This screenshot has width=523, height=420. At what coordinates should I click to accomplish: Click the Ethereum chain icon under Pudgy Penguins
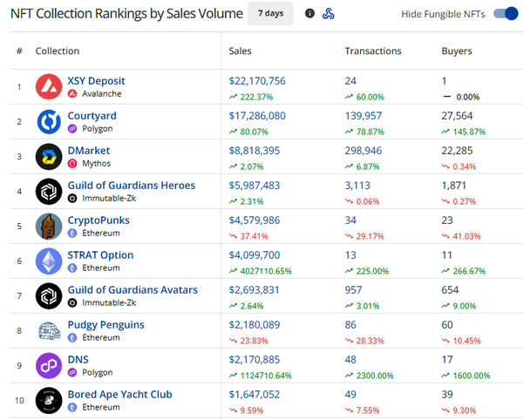(72, 338)
